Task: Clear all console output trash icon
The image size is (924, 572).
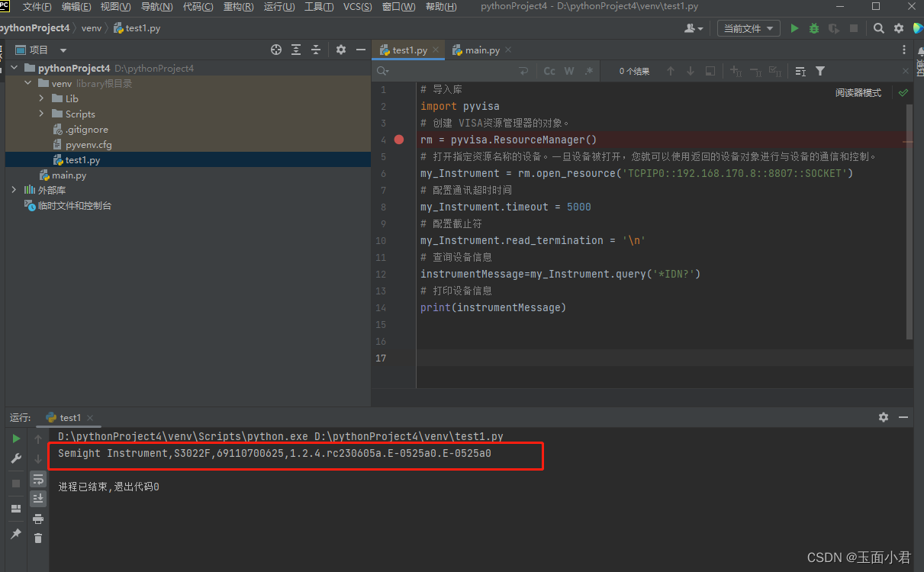Action: point(38,538)
